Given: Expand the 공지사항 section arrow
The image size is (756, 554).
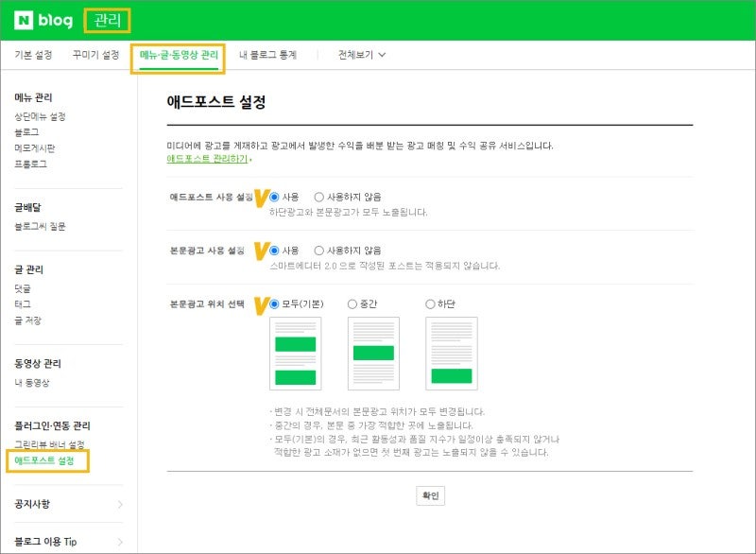Looking at the screenshot, I should coord(119,504).
